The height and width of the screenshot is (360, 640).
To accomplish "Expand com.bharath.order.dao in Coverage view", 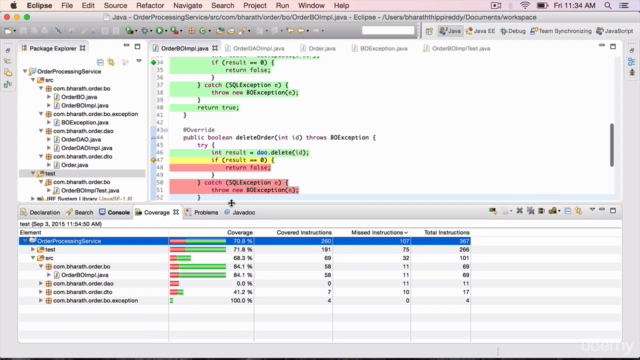I will point(41,283).
